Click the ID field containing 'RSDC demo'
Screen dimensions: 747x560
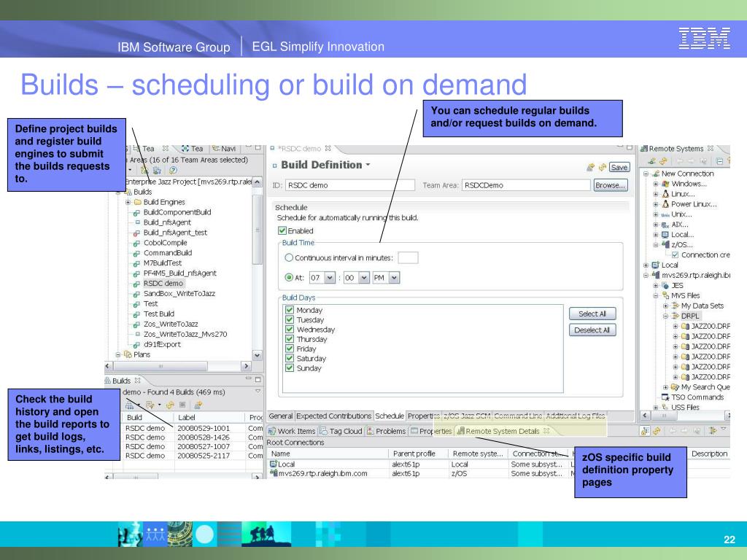click(x=350, y=185)
